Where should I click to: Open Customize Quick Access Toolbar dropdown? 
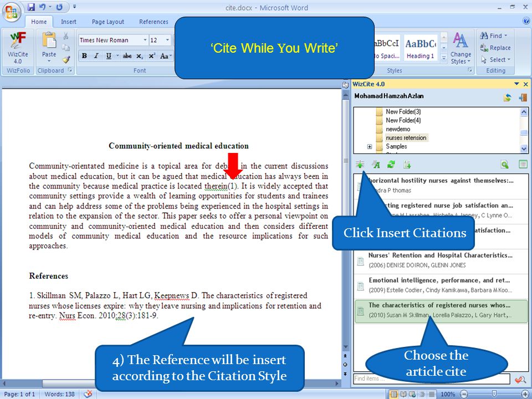74,7
